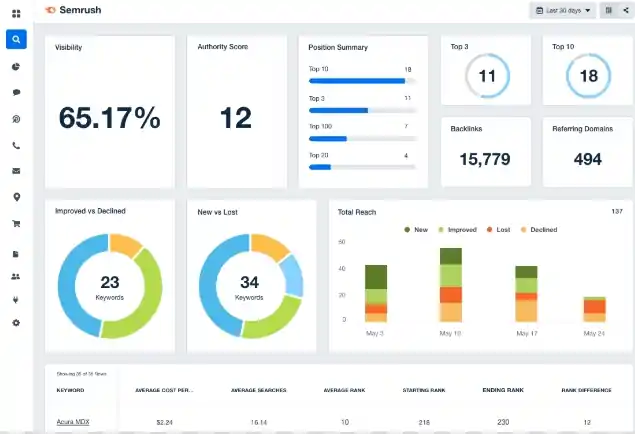
Task: Click the New vs Lost title
Action: pos(217,212)
